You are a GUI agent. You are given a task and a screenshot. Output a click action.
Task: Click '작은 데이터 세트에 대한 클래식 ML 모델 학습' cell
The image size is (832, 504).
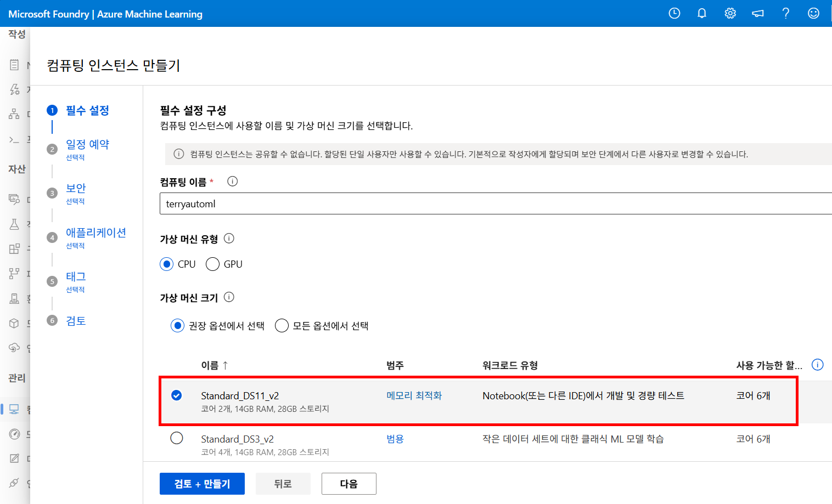573,439
